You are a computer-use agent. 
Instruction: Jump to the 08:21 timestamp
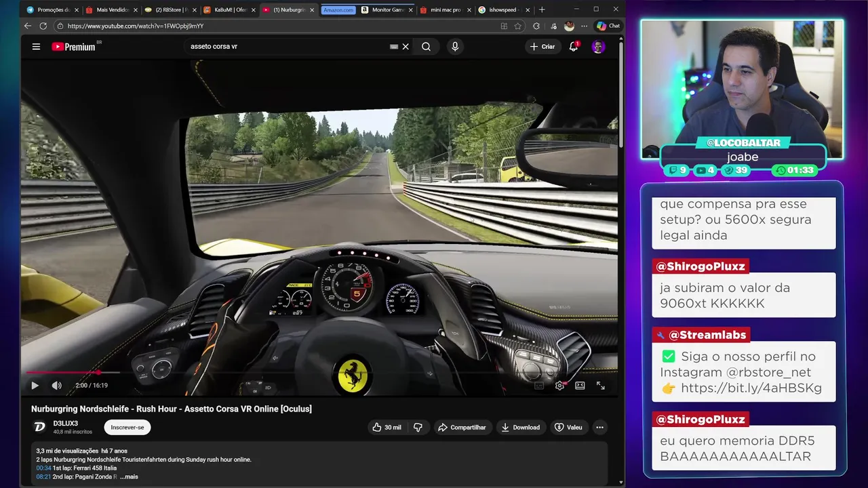tap(43, 477)
